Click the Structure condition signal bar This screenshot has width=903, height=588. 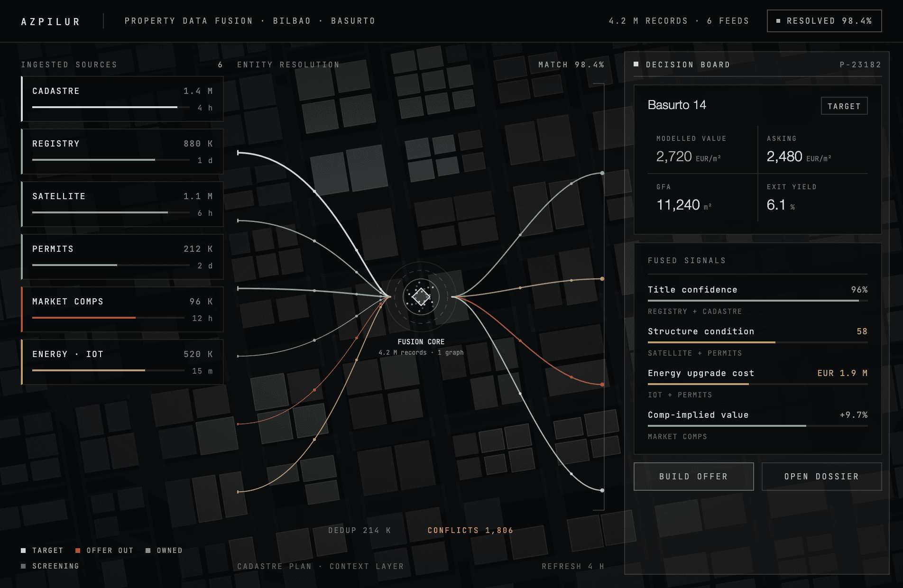(758, 342)
